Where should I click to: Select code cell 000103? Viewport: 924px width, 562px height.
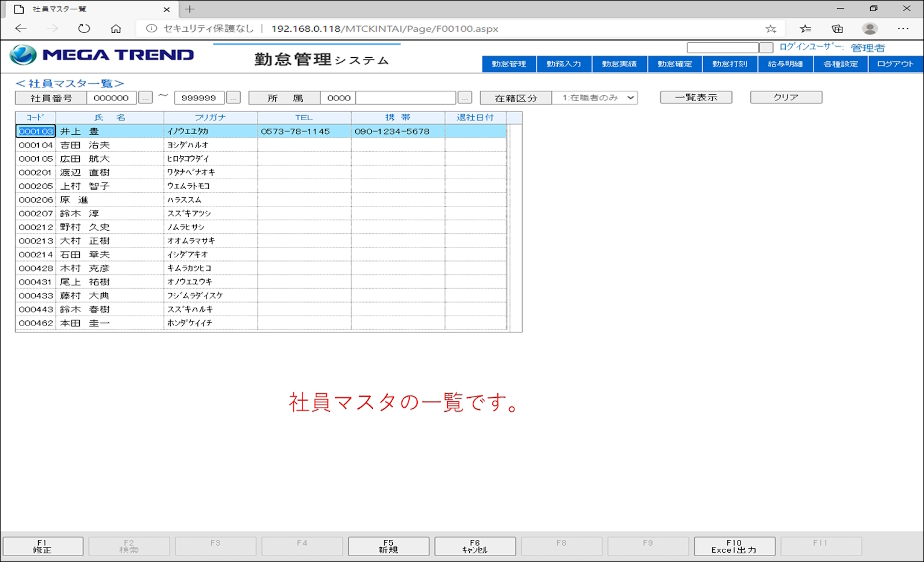[36, 131]
